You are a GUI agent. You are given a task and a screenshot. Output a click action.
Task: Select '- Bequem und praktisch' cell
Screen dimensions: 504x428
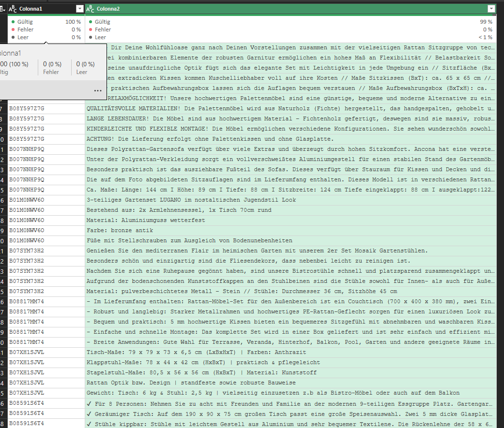tap(290, 322)
